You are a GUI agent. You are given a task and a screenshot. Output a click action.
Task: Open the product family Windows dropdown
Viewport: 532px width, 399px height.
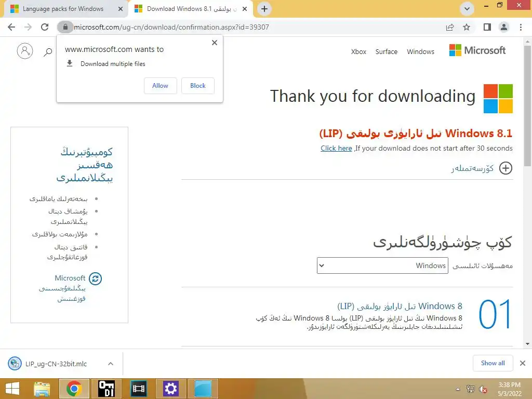point(382,265)
